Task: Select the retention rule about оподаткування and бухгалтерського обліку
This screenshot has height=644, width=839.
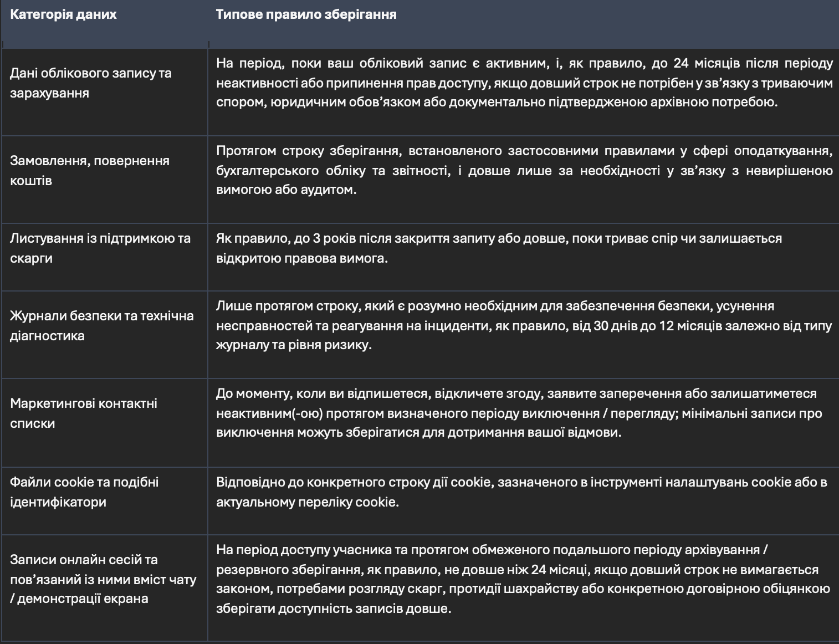Action: (524, 170)
